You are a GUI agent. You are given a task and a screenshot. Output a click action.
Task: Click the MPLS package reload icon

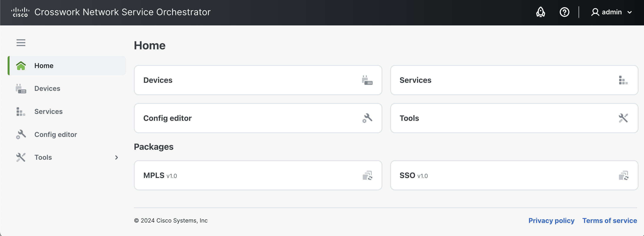click(367, 176)
